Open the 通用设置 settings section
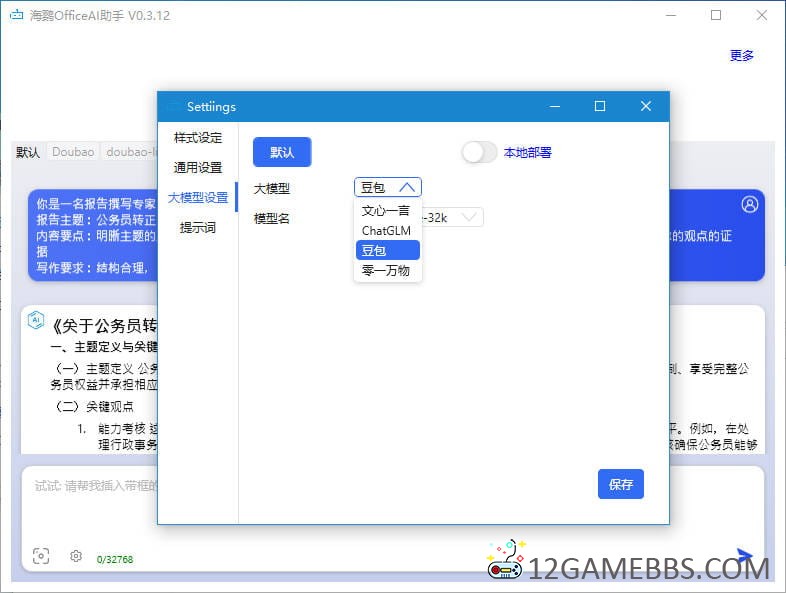The width and height of the screenshot is (786, 593). (x=198, y=167)
